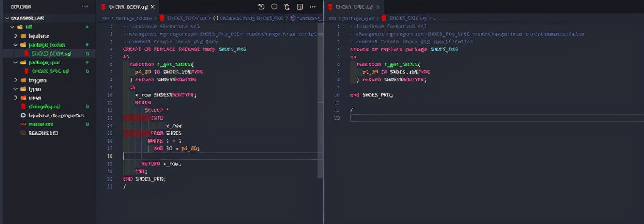
Task: Open README.MD in the file tree
Action: pyautogui.click(x=48, y=132)
